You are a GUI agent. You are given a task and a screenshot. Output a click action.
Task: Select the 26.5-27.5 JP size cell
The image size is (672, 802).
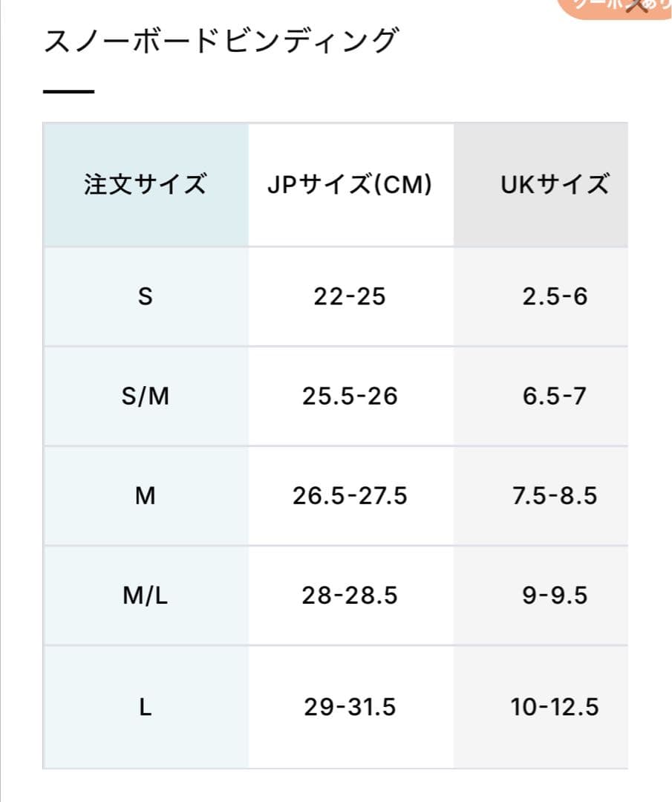click(x=350, y=496)
